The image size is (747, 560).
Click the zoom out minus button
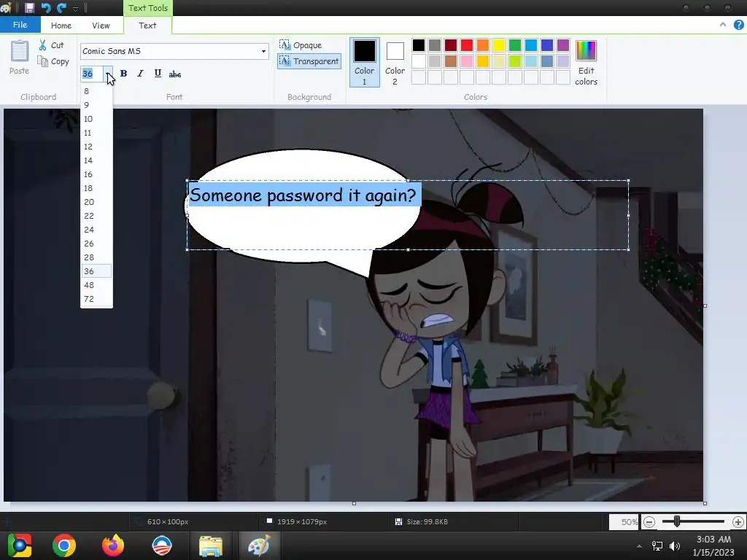point(649,522)
